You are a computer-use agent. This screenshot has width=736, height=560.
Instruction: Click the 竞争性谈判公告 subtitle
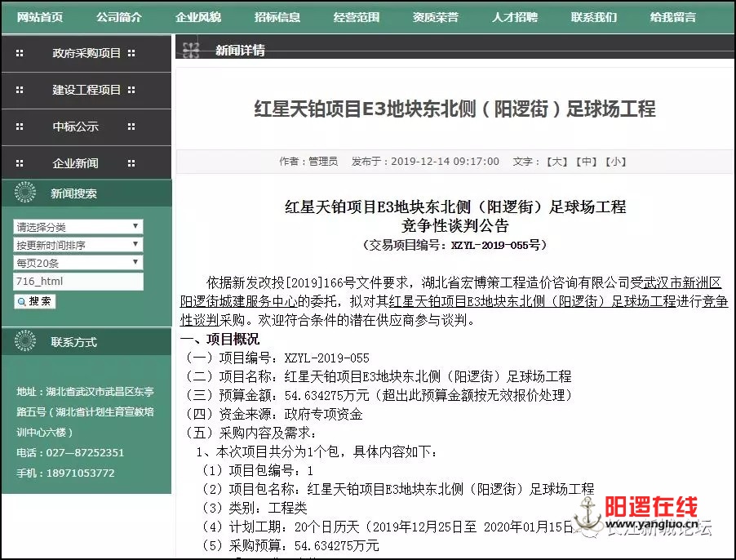click(455, 226)
